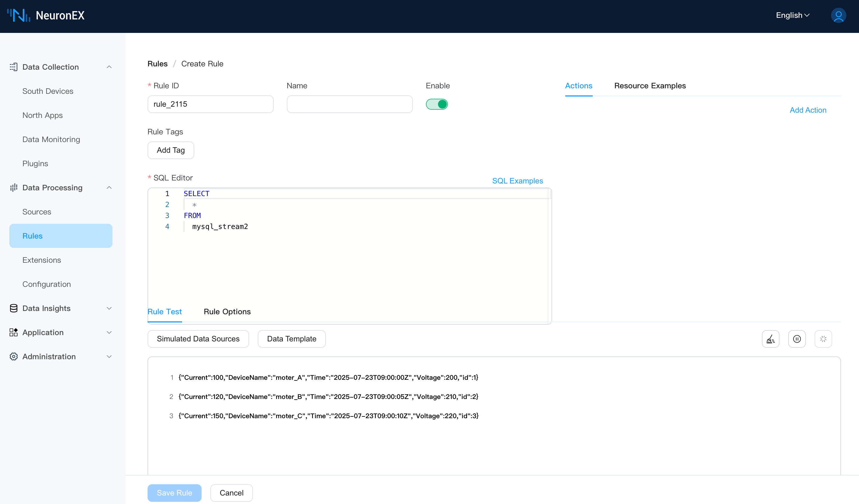859x504 pixels.
Task: Pause the rule test run
Action: 797,339
